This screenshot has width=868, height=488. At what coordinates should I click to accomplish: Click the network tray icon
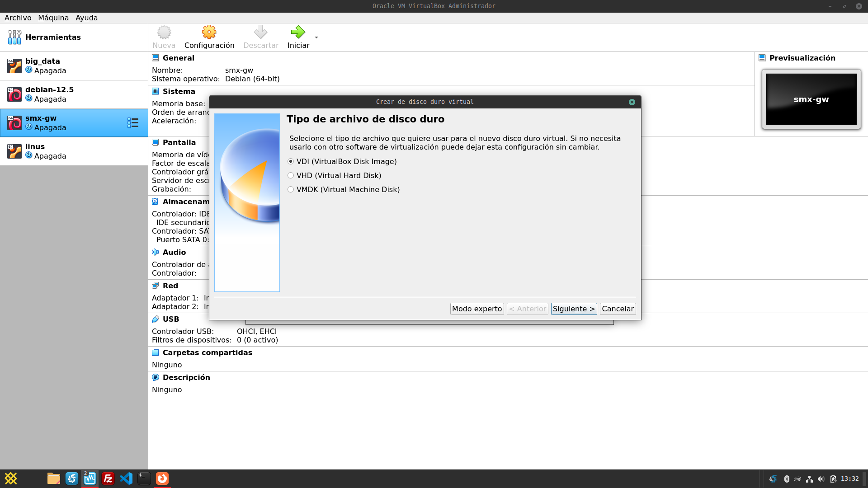(x=810, y=479)
